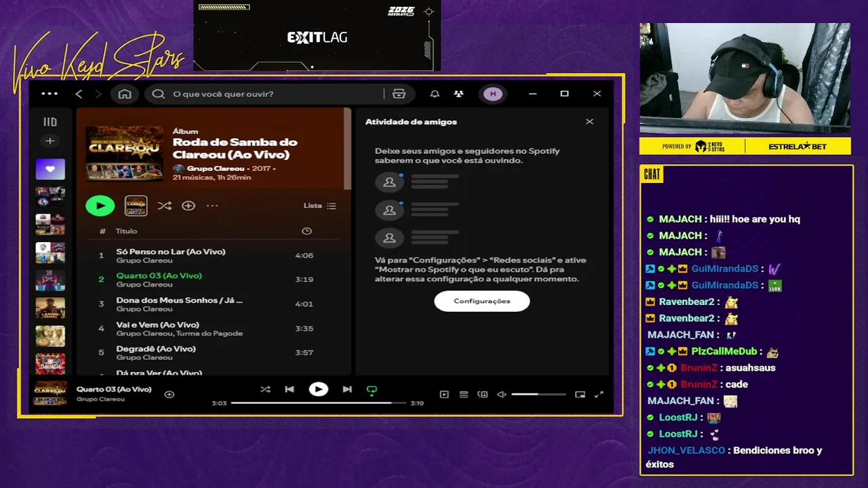Open the queue icon
This screenshot has width=868, height=488.
pos(464,394)
